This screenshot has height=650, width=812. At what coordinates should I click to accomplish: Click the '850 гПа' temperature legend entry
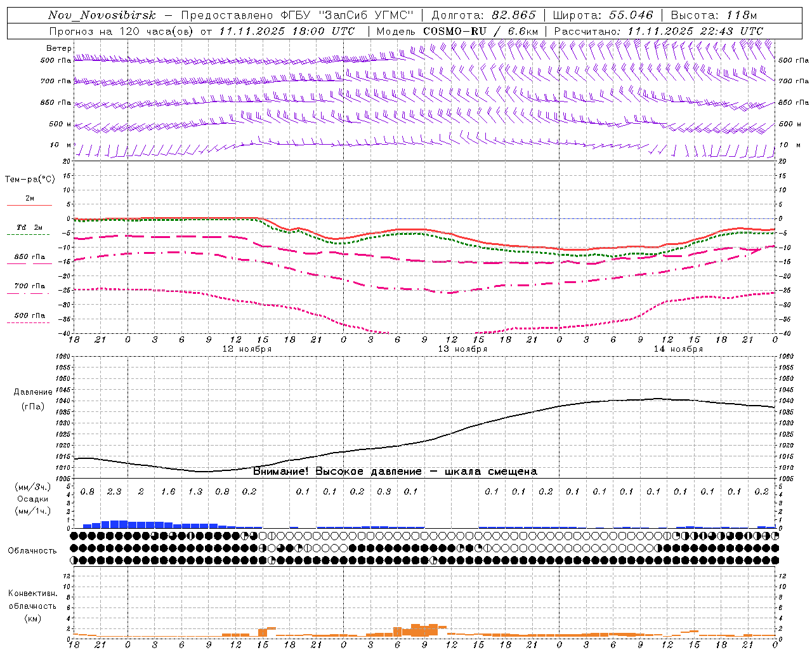coord(30,257)
